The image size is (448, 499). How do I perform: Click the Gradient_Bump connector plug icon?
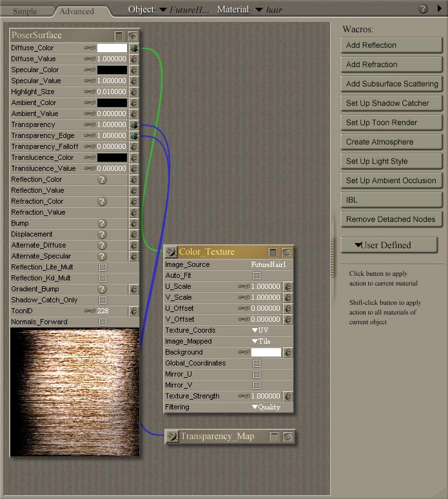pos(134,289)
